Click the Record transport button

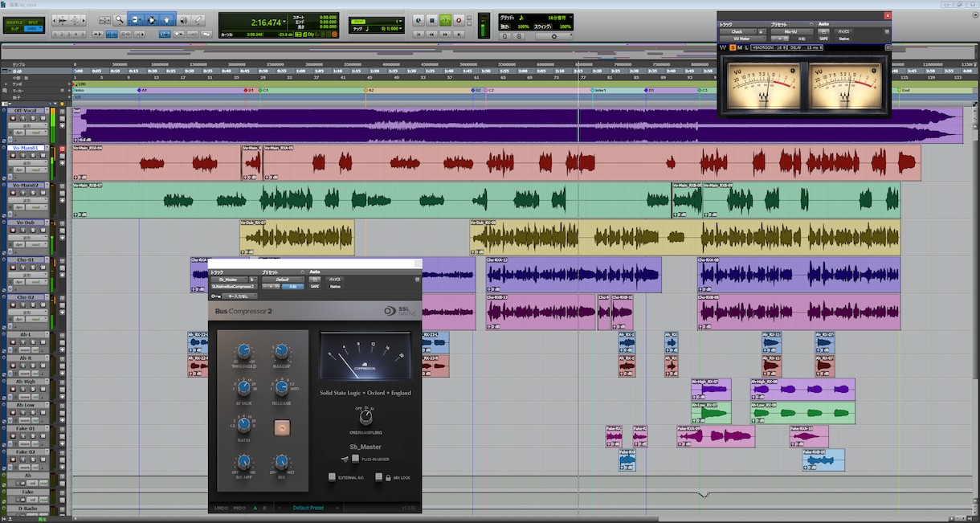point(459,20)
